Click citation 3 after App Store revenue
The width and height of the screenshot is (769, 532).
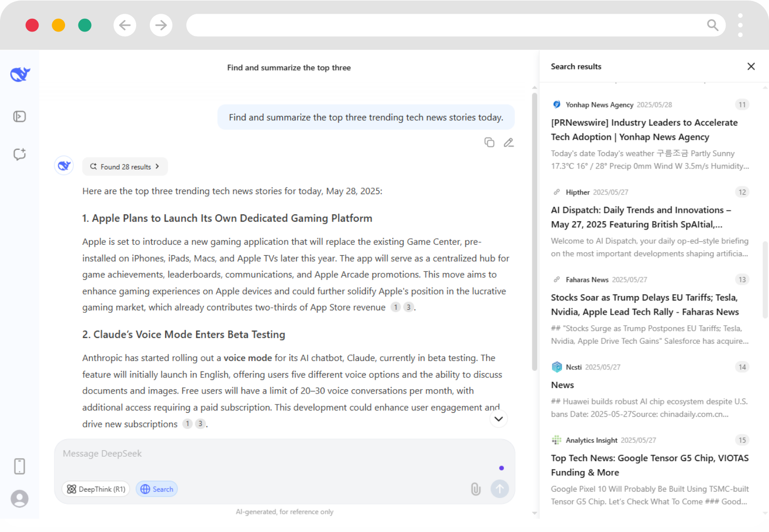coord(408,307)
